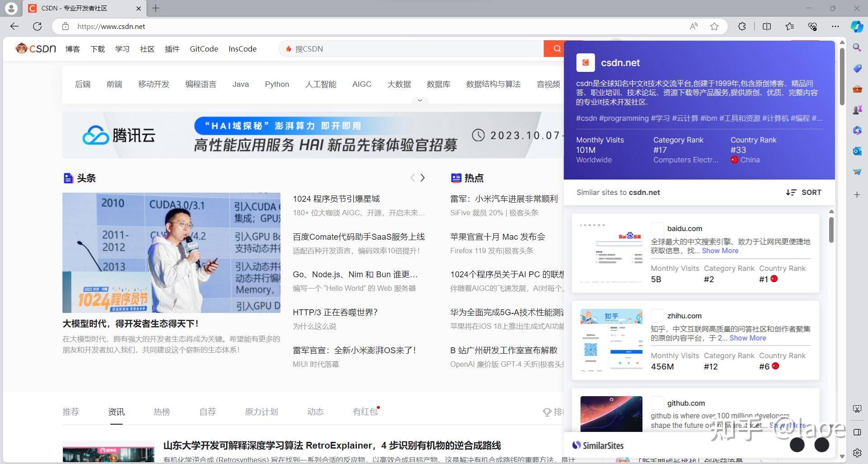The height and width of the screenshot is (464, 868).
Task: Click the address bar URL
Action: [111, 26]
